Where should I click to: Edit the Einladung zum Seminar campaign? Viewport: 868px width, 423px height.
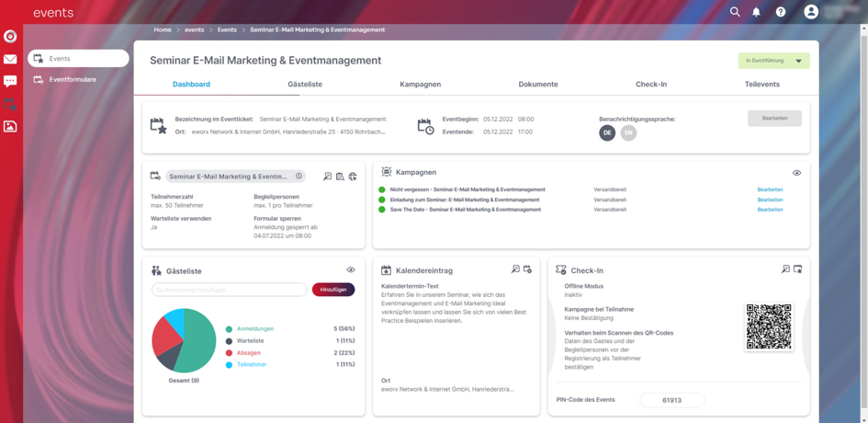tap(770, 200)
